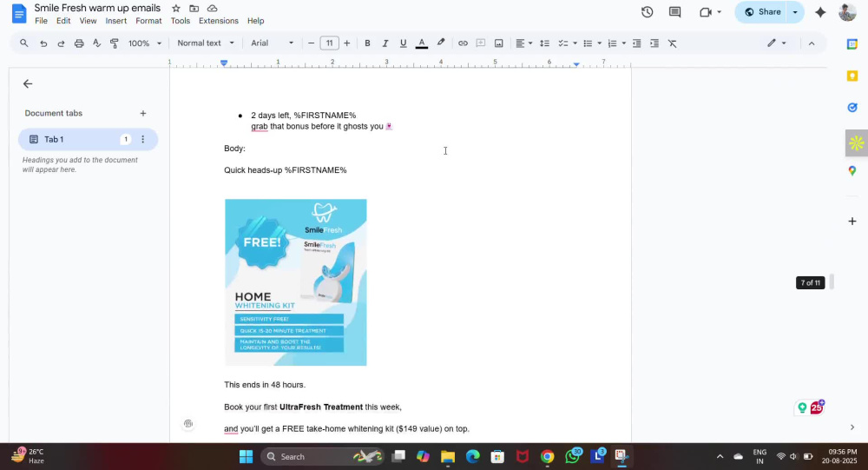Open Google Calendar side panel icon
The width and height of the screenshot is (868, 470).
pos(852,44)
